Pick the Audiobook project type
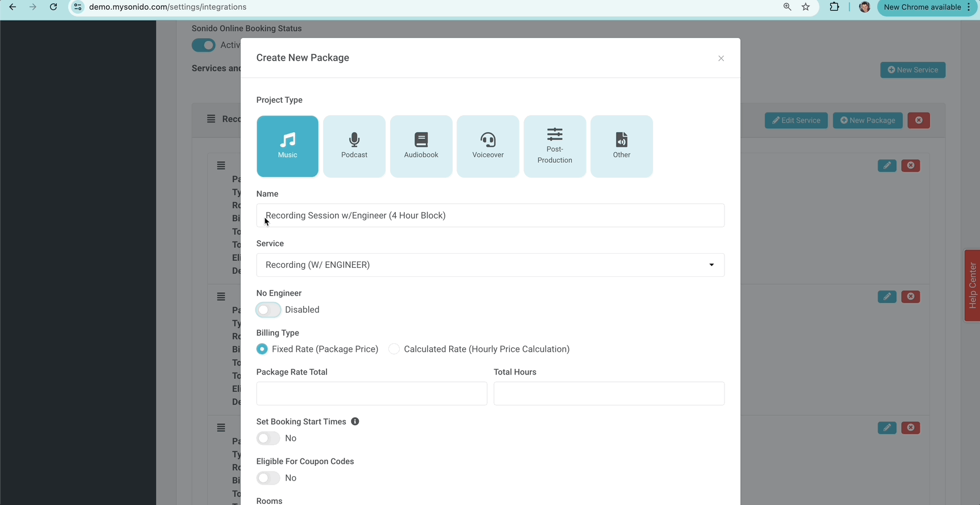Viewport: 980px width, 505px height. (421, 146)
